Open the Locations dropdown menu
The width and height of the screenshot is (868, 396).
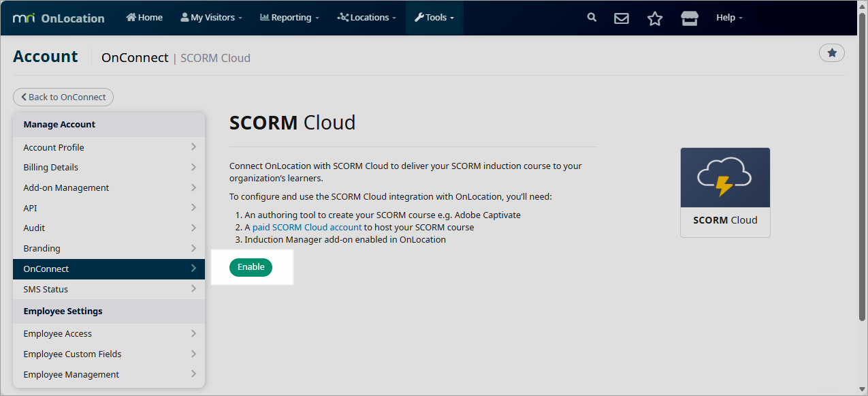click(x=367, y=18)
